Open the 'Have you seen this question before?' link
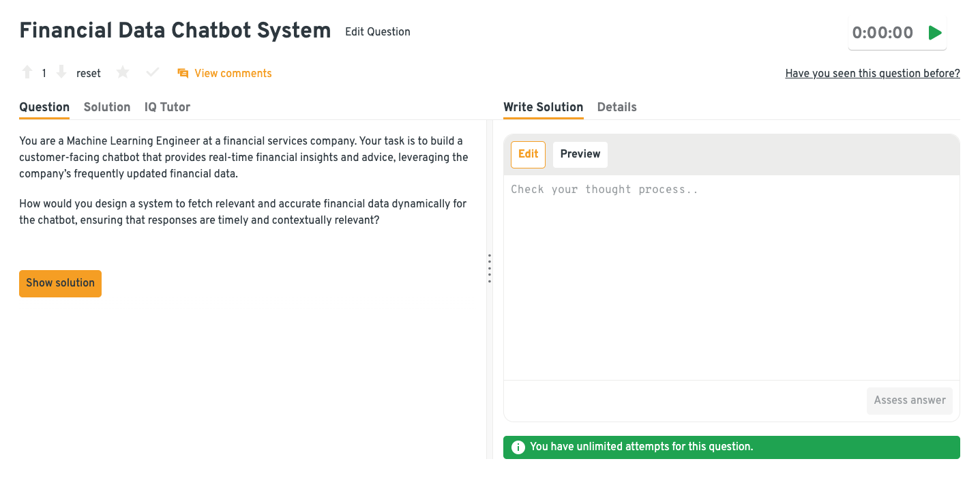This screenshot has height=487, width=980. pyautogui.click(x=872, y=73)
